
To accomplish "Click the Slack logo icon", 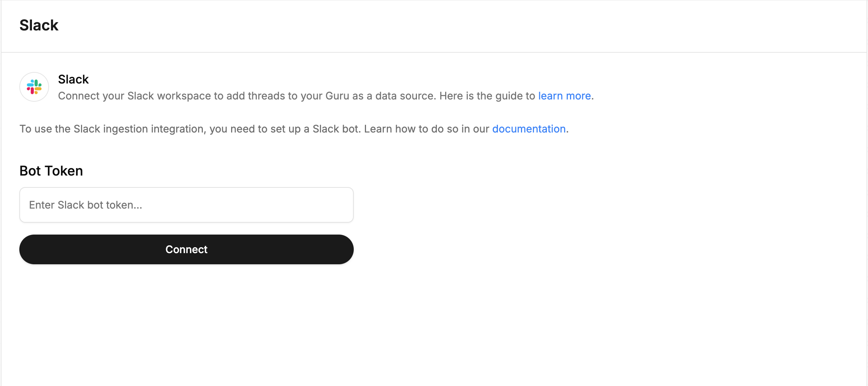I will [34, 87].
